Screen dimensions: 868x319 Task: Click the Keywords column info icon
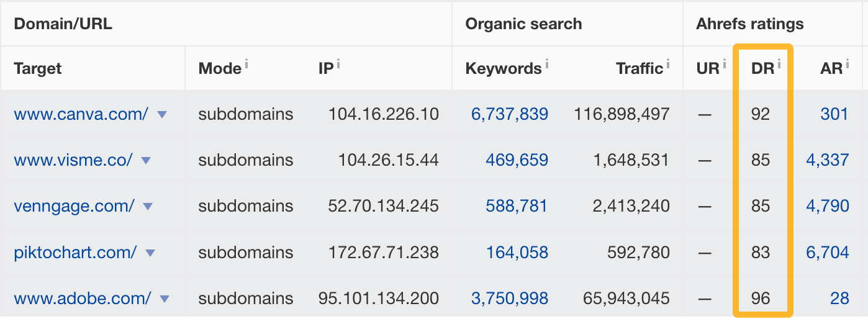click(x=546, y=63)
